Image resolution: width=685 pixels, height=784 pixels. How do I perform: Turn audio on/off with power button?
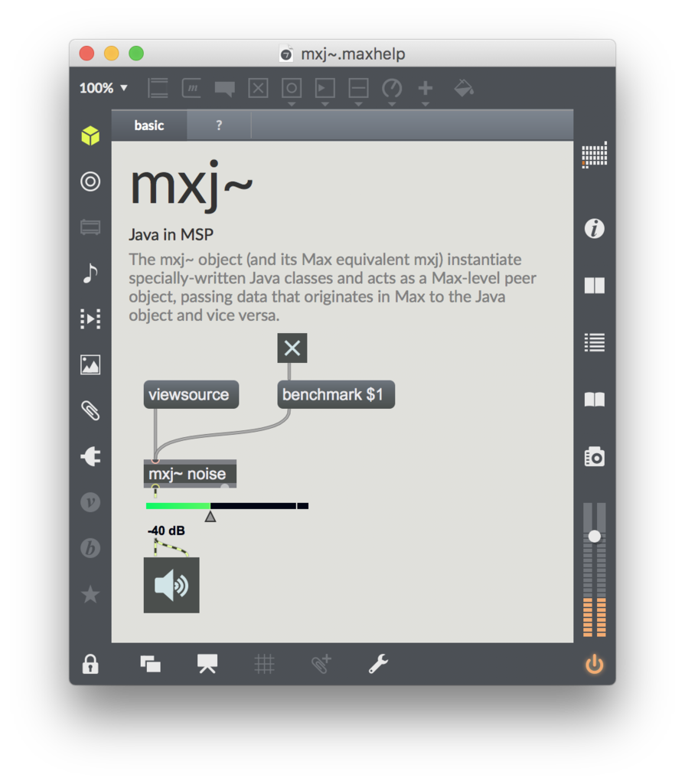pyautogui.click(x=595, y=664)
